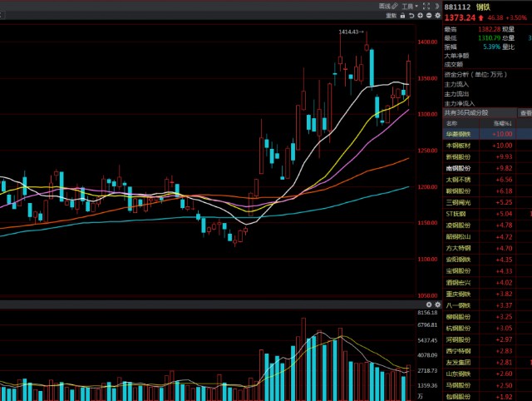Click the 1414.43 high price marker
The width and height of the screenshot is (532, 401).
coord(350,32)
